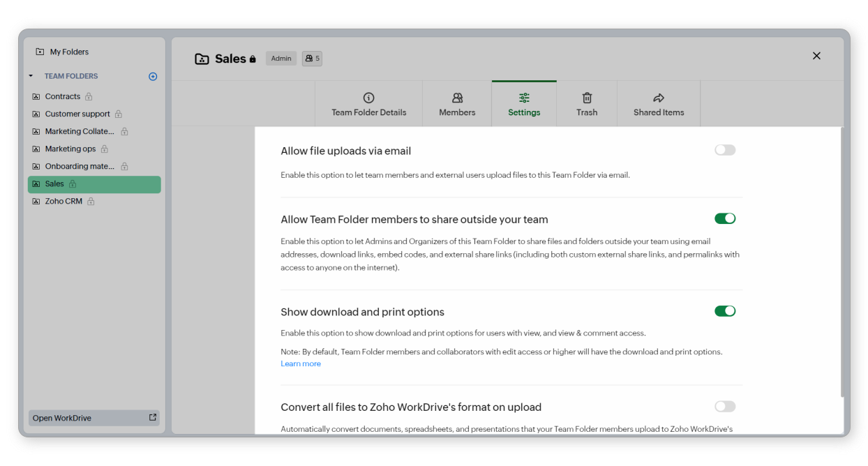Click the members count badge showing 5

(x=312, y=59)
